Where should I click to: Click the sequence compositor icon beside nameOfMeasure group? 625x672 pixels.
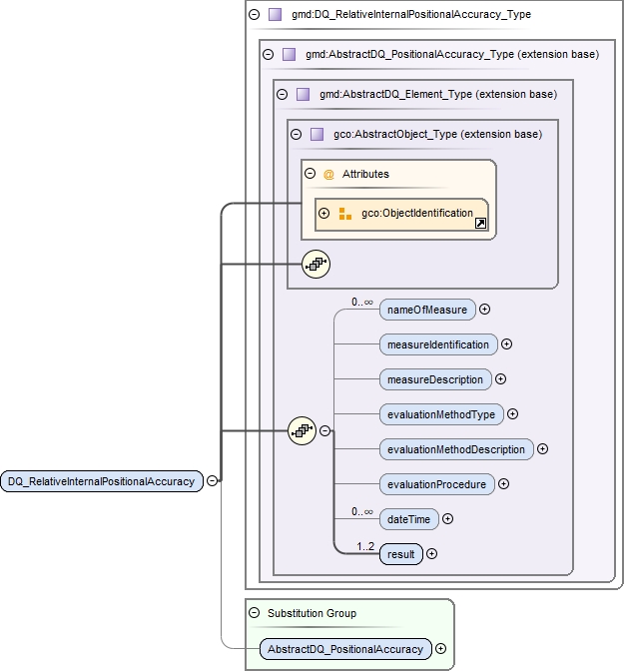pos(302,430)
